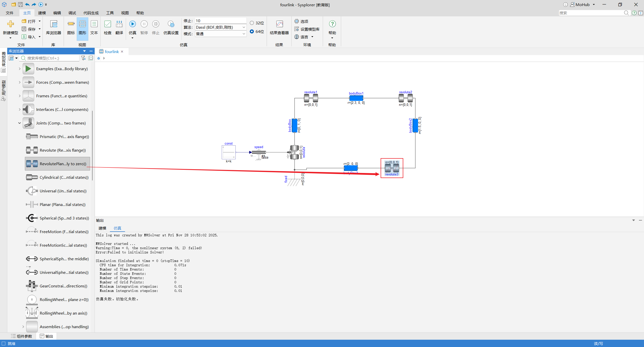Viewport: 644px width, 347px height.
Task: Open 选项 options
Action: 301,21
